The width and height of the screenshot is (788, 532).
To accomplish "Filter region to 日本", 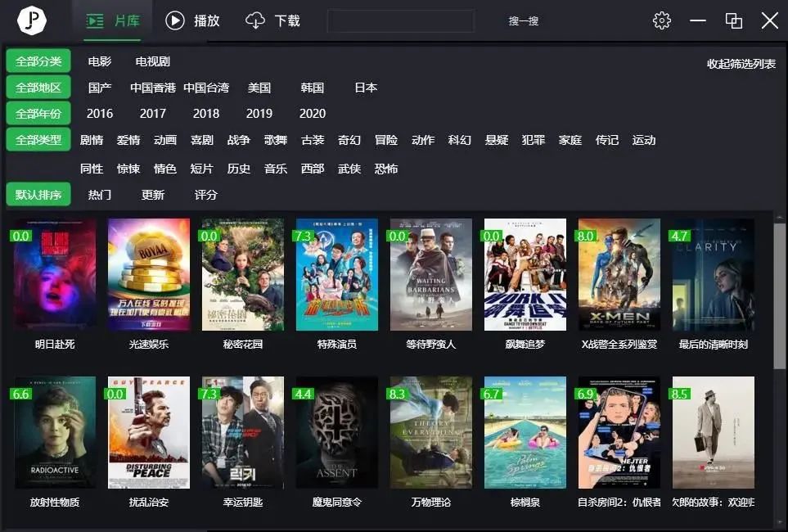I will [x=365, y=88].
